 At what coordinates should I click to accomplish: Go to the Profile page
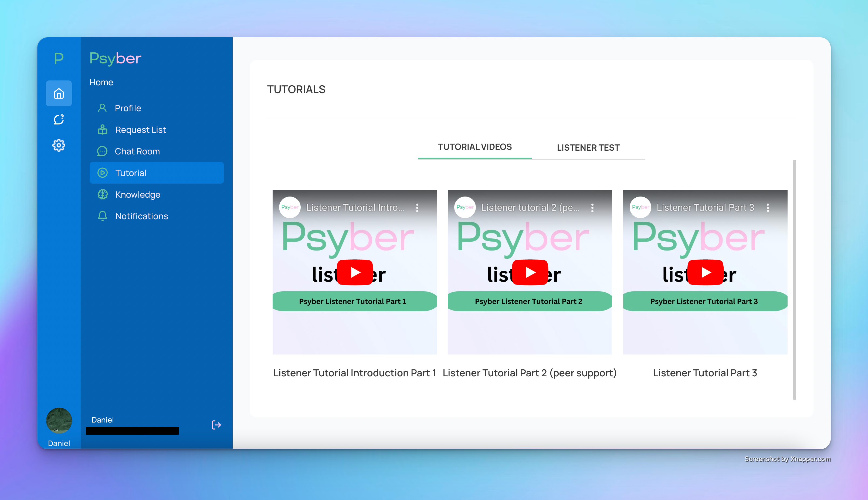coord(157,108)
